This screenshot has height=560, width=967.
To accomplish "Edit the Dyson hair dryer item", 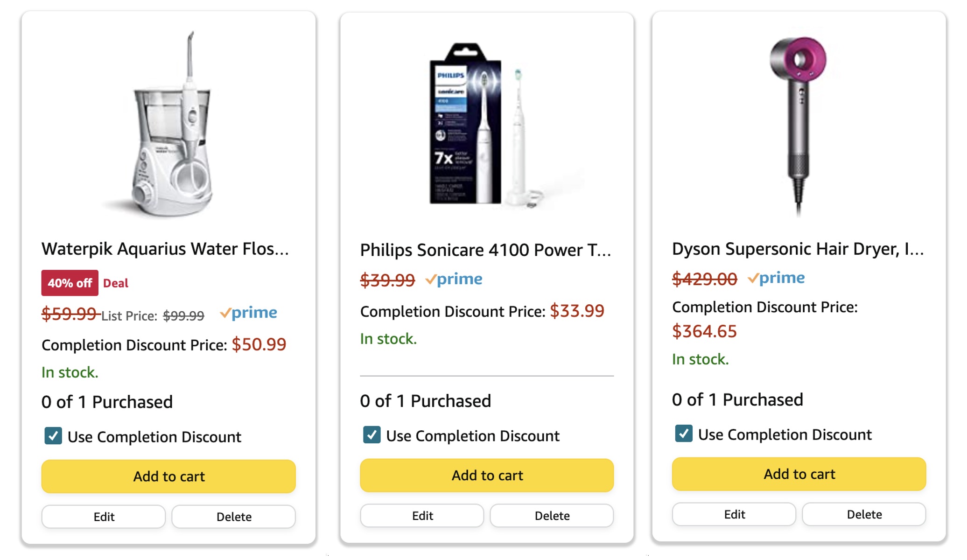I will 734,514.
